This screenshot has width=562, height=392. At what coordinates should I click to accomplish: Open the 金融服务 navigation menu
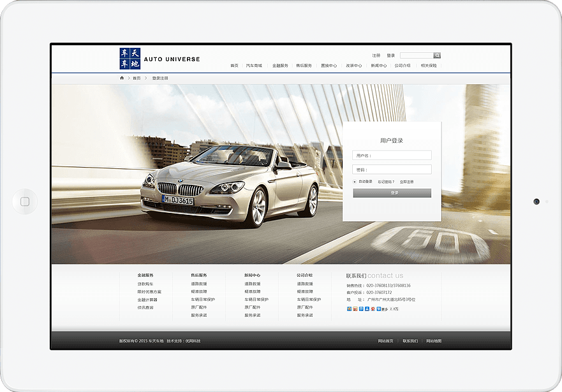[x=280, y=66]
